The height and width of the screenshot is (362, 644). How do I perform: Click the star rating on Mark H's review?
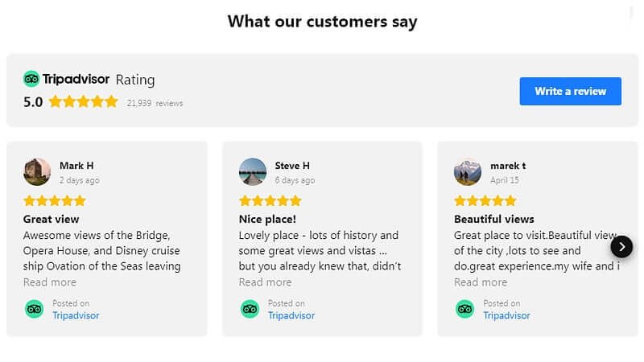tap(55, 200)
